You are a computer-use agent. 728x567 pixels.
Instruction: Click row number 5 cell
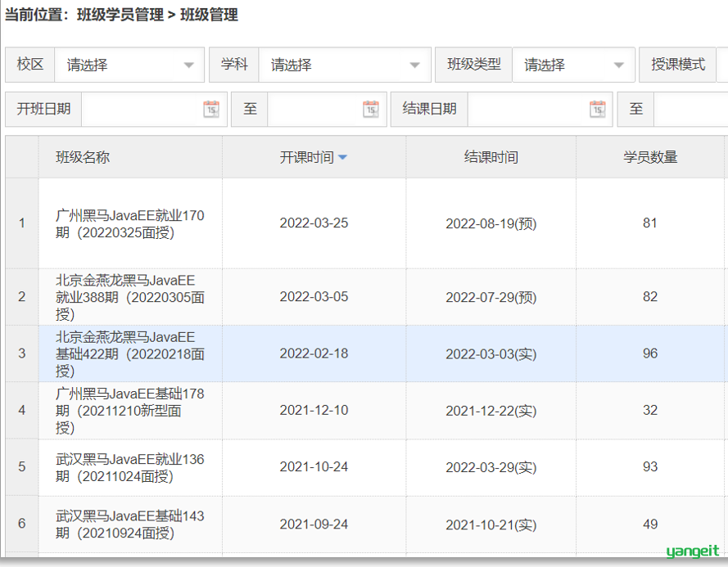(22, 467)
